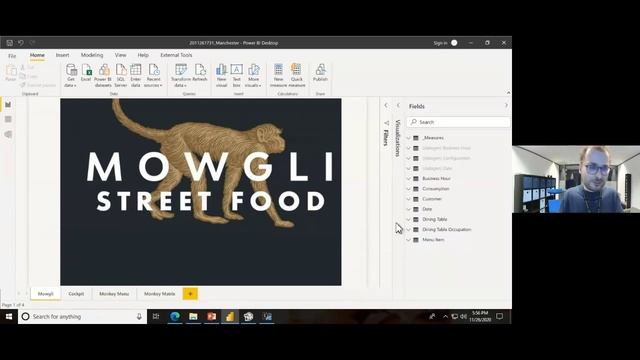Screen dimensions: 640x360
Task: Expand the Filters pane
Action: 386,105
